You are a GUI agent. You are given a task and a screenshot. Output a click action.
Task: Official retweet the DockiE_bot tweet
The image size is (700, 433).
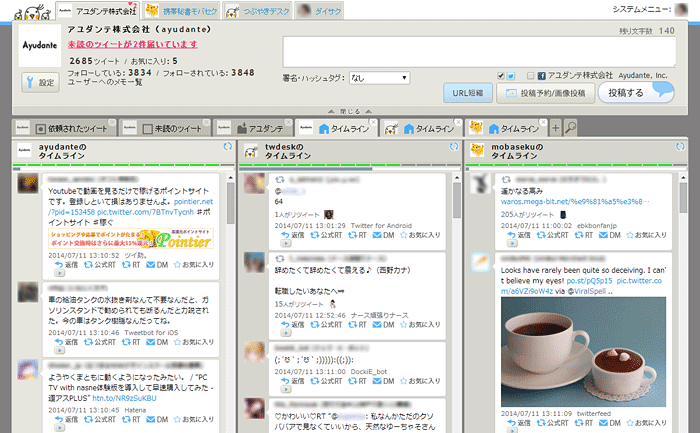(326, 381)
